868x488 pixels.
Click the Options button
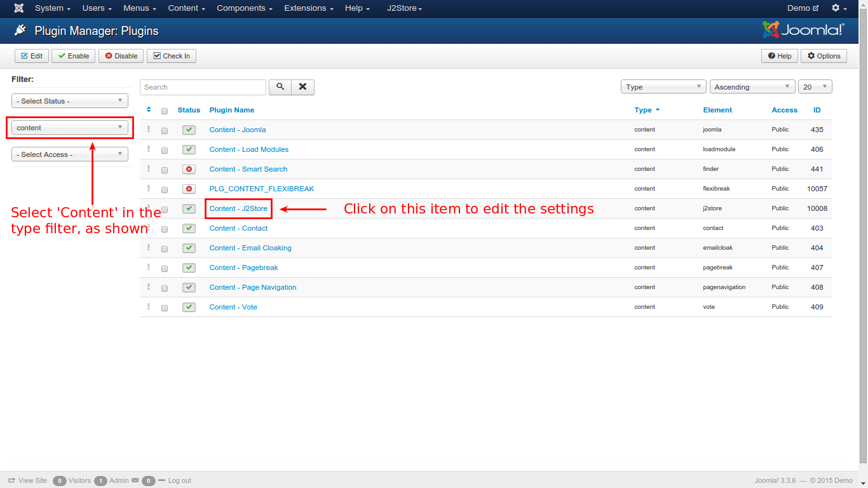point(824,56)
